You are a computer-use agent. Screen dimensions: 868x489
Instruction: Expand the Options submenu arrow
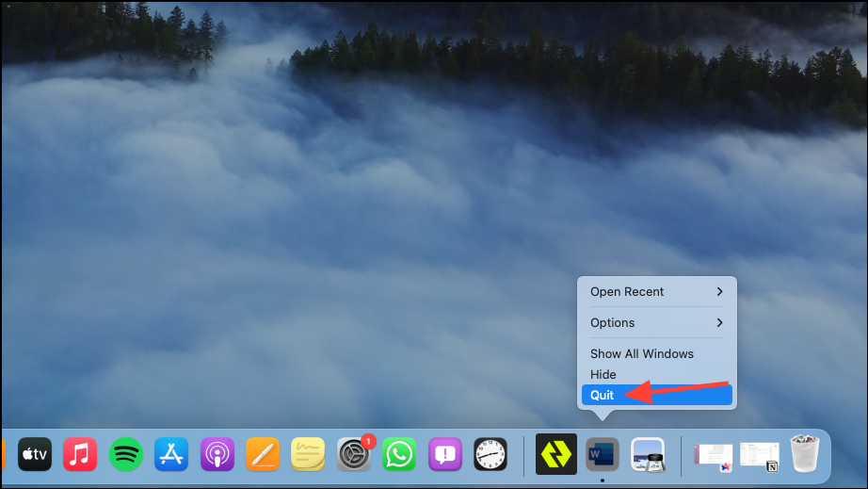tap(719, 323)
